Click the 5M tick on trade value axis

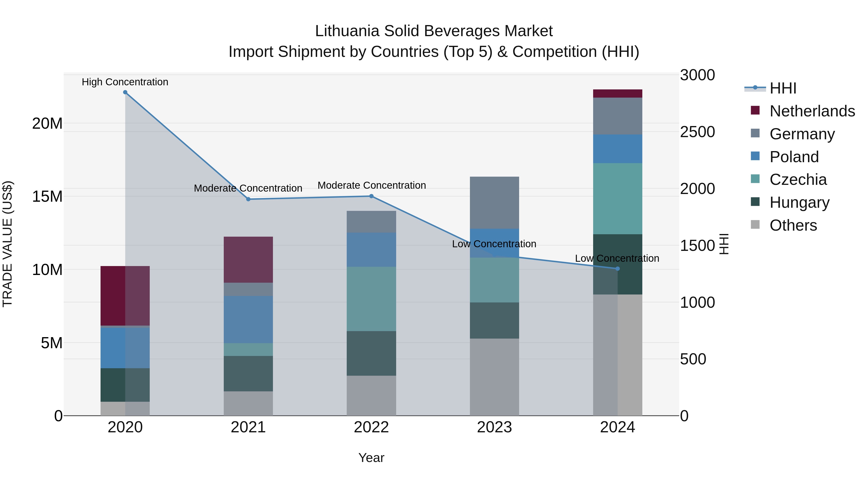tap(52, 343)
